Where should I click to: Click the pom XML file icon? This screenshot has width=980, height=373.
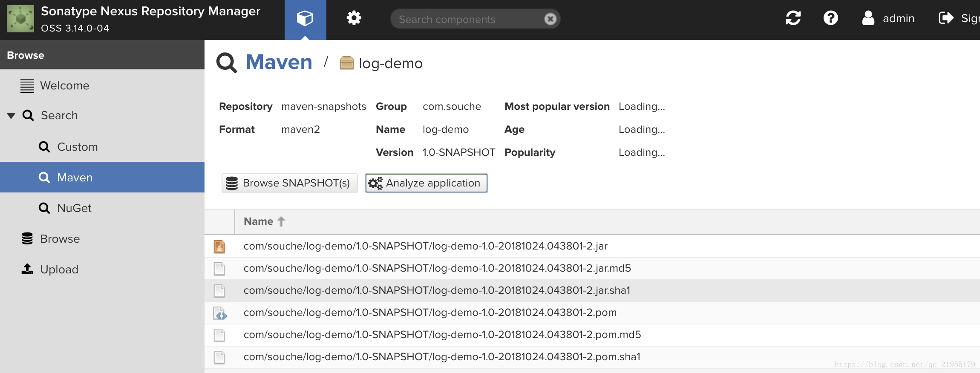click(220, 313)
